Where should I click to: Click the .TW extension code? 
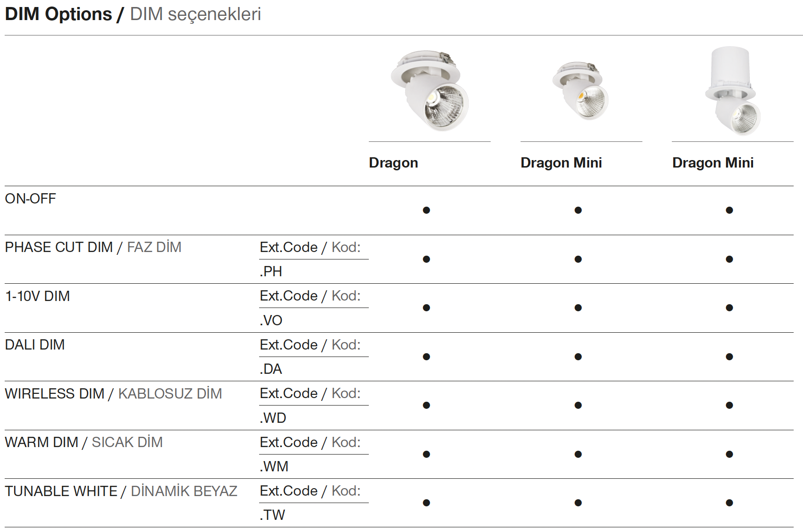click(x=272, y=515)
